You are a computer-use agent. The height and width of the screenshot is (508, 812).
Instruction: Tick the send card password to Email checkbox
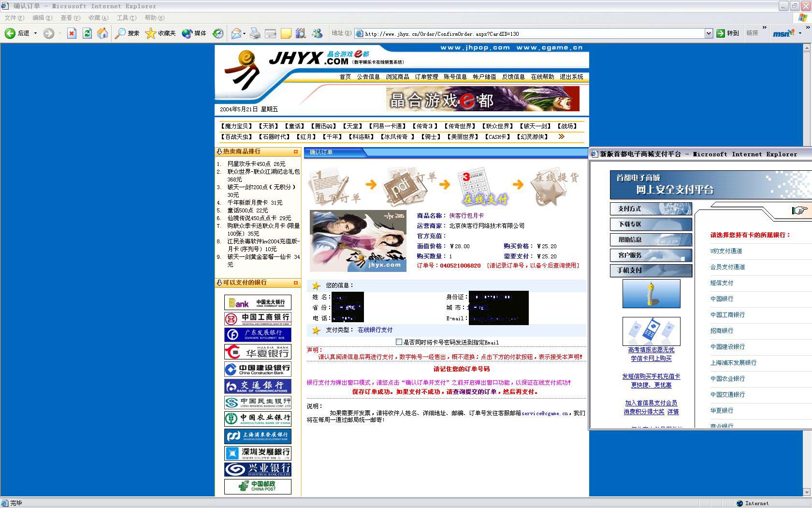pyautogui.click(x=399, y=342)
